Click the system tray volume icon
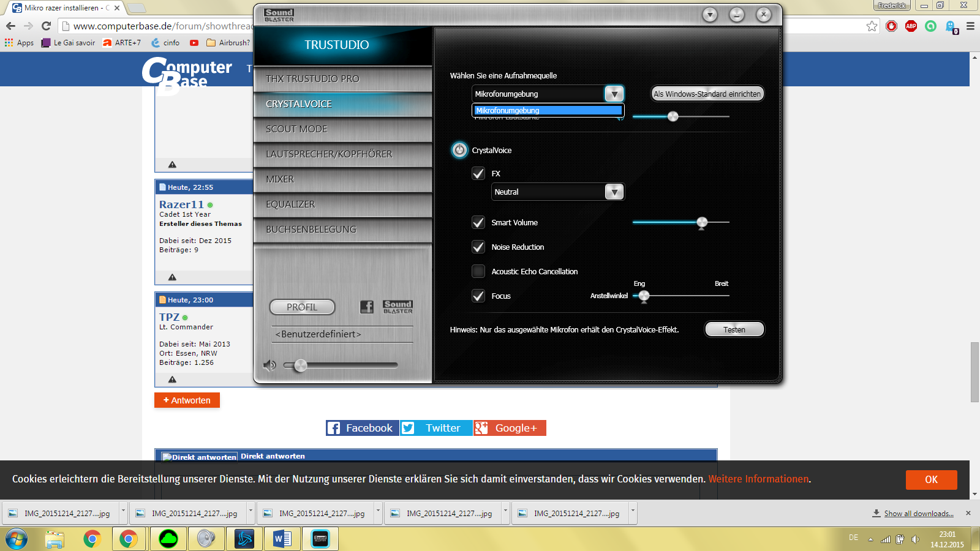The height and width of the screenshot is (551, 980). [x=915, y=539]
